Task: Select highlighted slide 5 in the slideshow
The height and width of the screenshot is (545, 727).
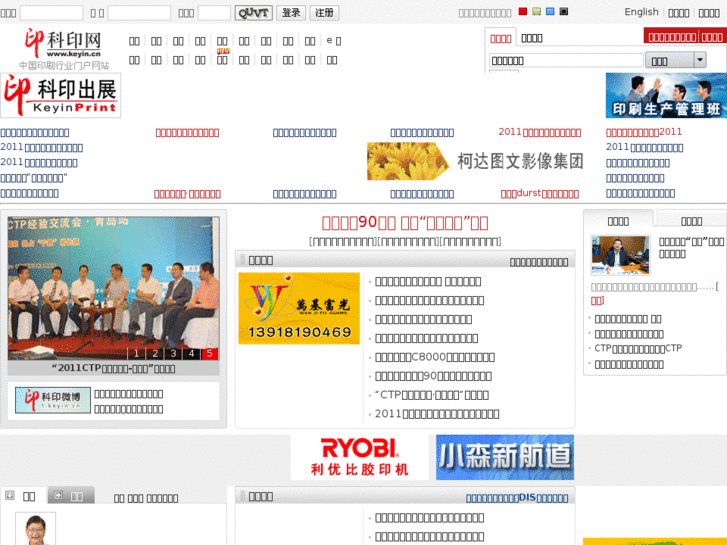Action: 210,353
